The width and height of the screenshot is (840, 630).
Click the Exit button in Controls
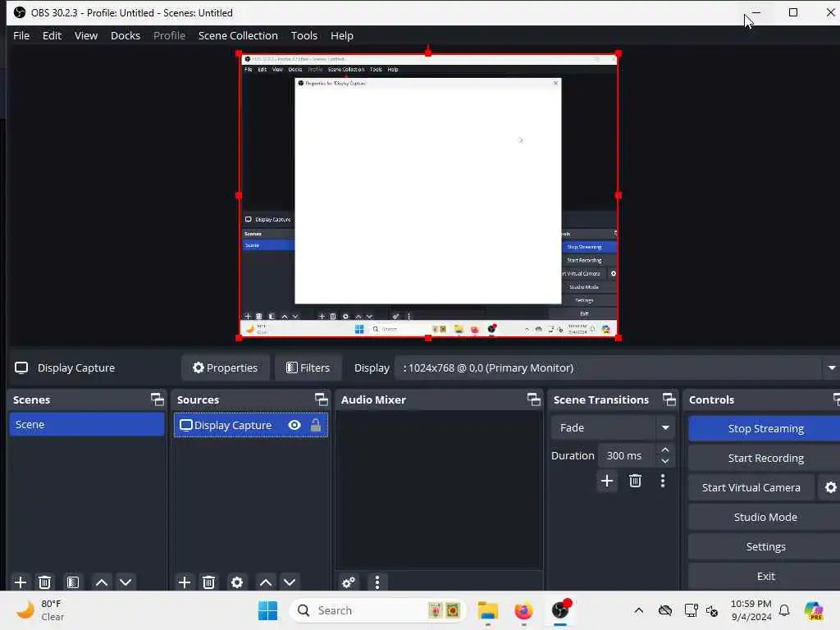click(765, 576)
